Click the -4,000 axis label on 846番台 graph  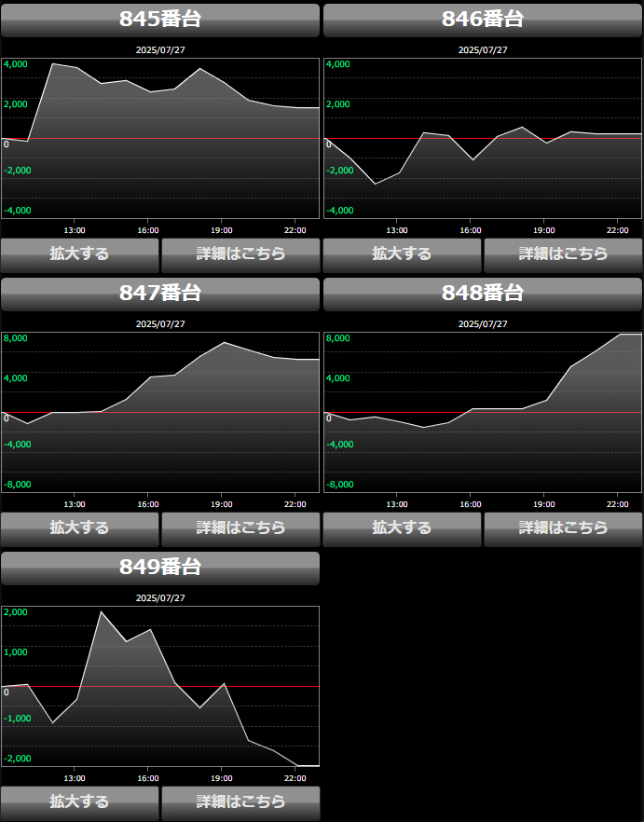tap(340, 211)
